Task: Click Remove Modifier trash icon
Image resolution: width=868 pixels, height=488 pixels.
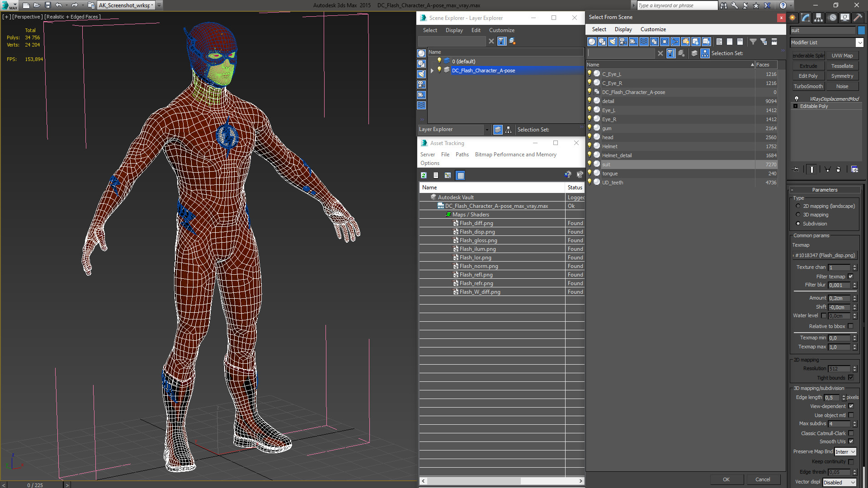Action: [838, 169]
